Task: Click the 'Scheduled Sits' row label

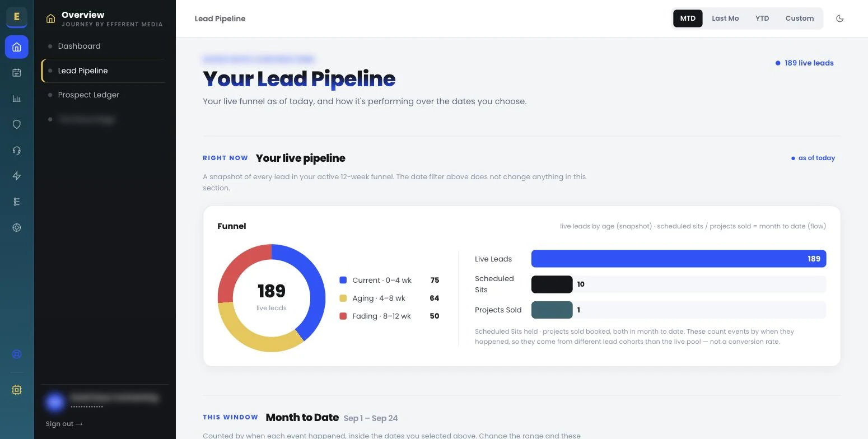Action: (494, 284)
